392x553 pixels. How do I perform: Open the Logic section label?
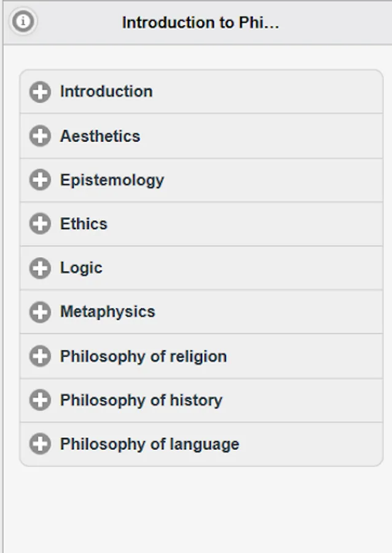pyautogui.click(x=81, y=268)
